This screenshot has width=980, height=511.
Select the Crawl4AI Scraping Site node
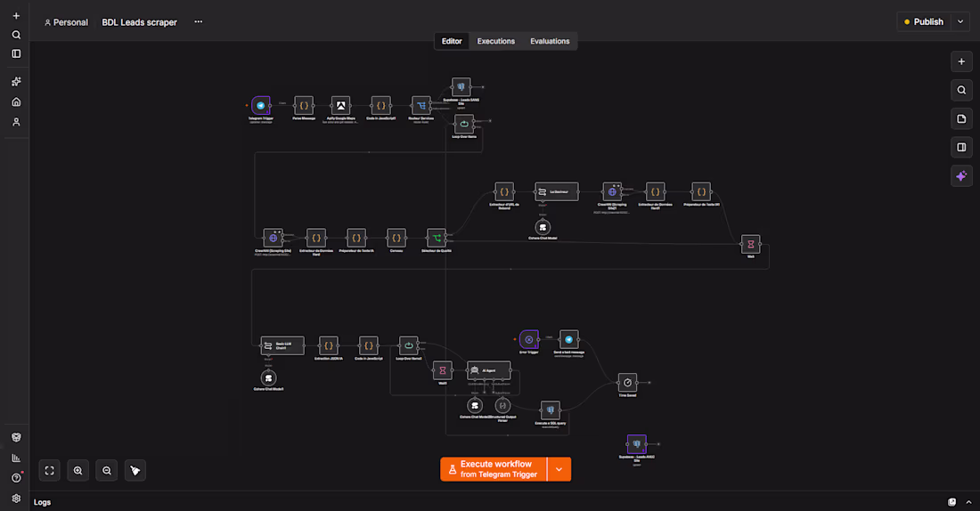tap(274, 238)
